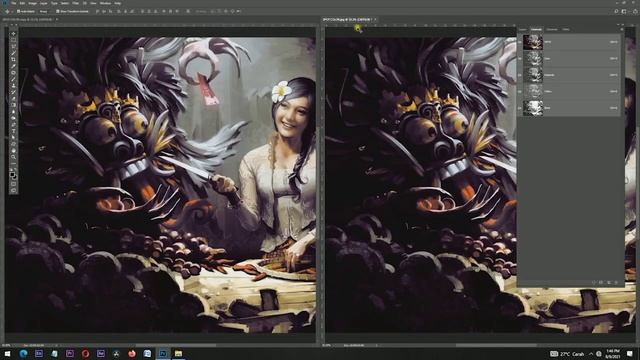Load channel as selection icon

594,282
